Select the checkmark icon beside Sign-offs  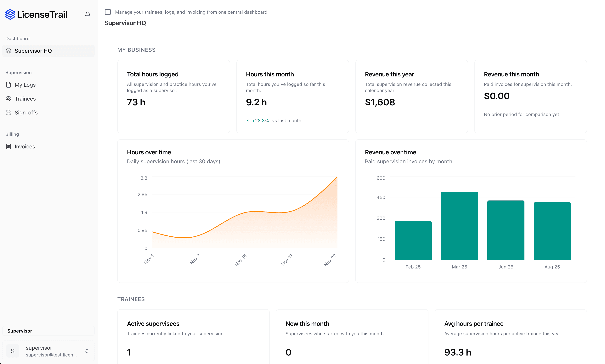click(x=8, y=113)
